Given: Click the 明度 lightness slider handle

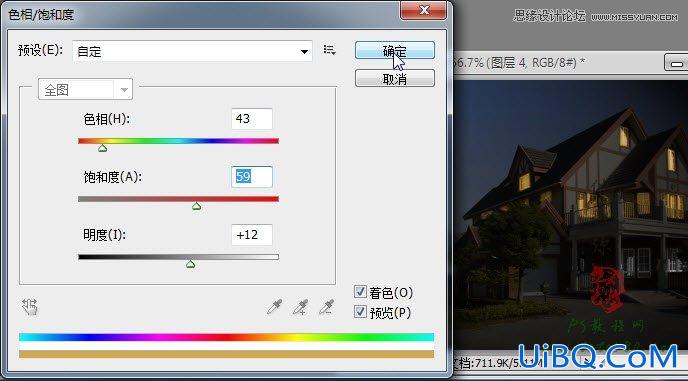Looking at the screenshot, I should (x=190, y=264).
